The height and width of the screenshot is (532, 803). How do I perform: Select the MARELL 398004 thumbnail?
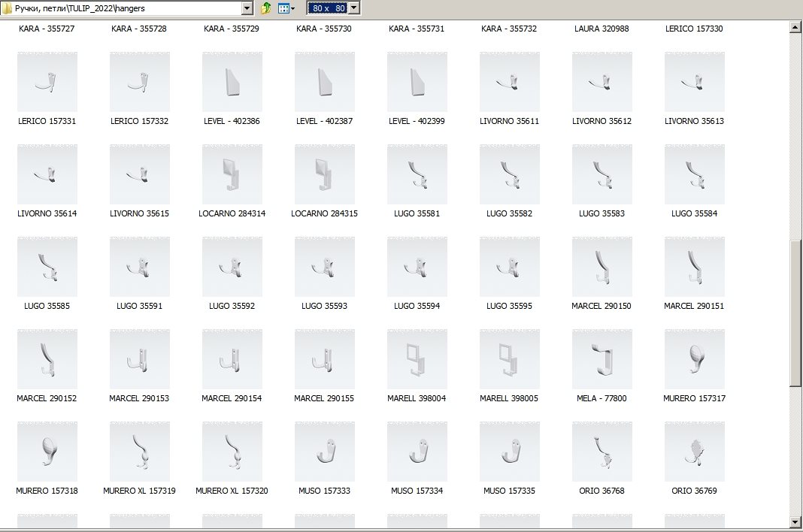point(417,359)
